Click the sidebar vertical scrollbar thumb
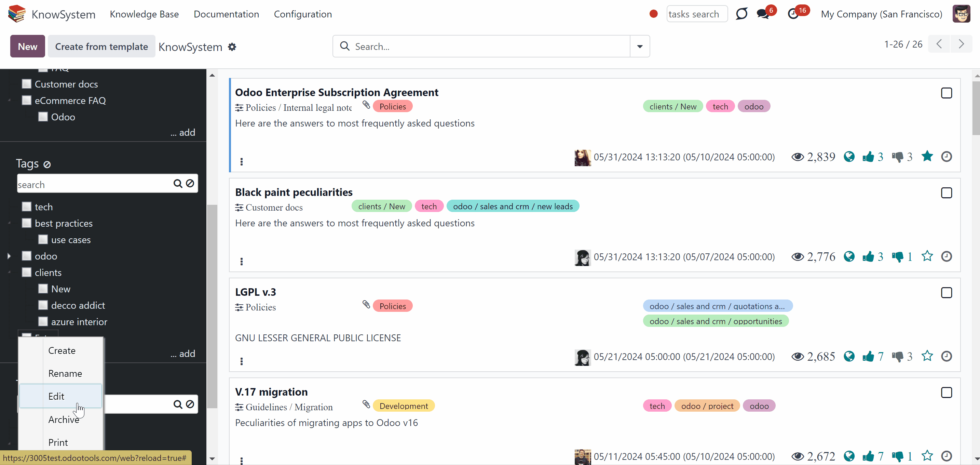980x465 pixels. click(x=212, y=306)
